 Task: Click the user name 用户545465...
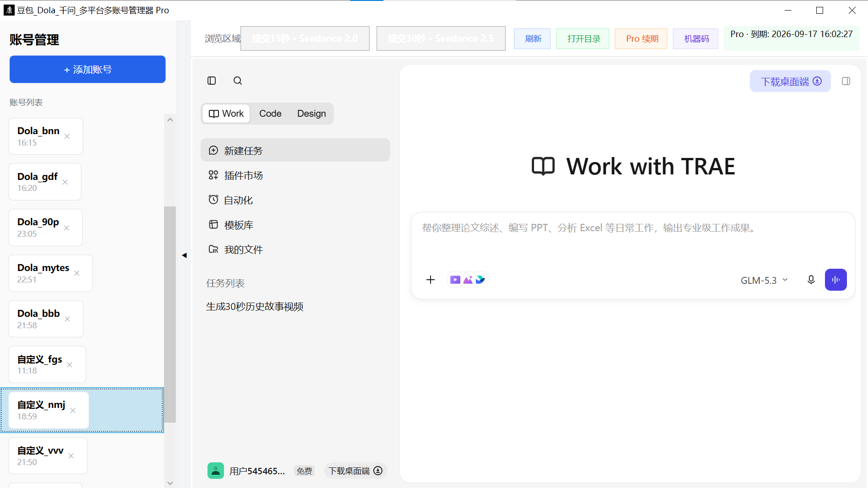point(257,471)
